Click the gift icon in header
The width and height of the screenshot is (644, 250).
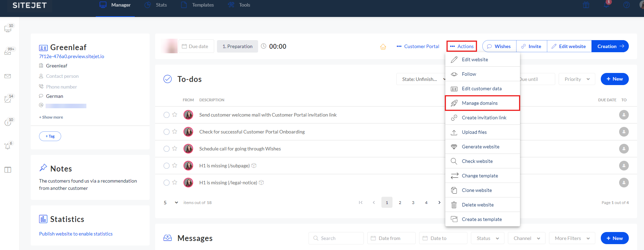coord(586,5)
